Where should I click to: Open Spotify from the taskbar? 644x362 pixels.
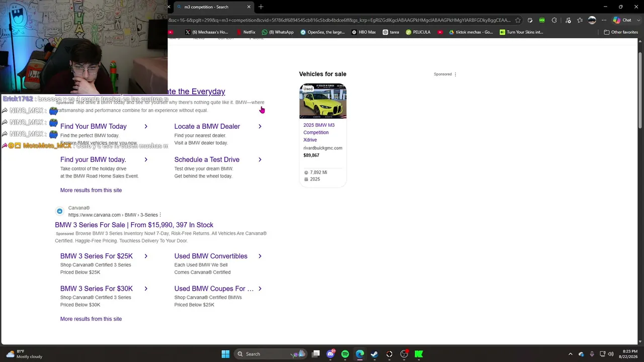tap(345, 354)
